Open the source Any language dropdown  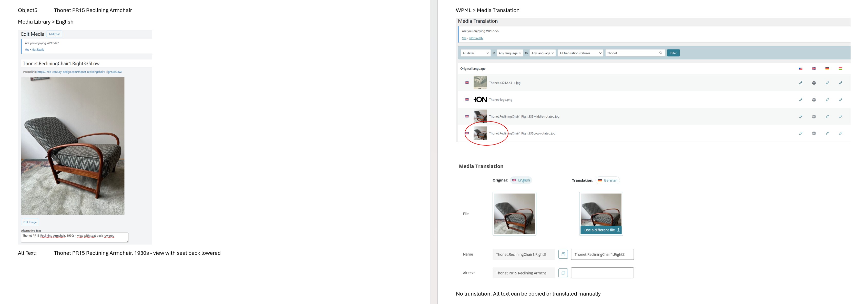tap(509, 53)
